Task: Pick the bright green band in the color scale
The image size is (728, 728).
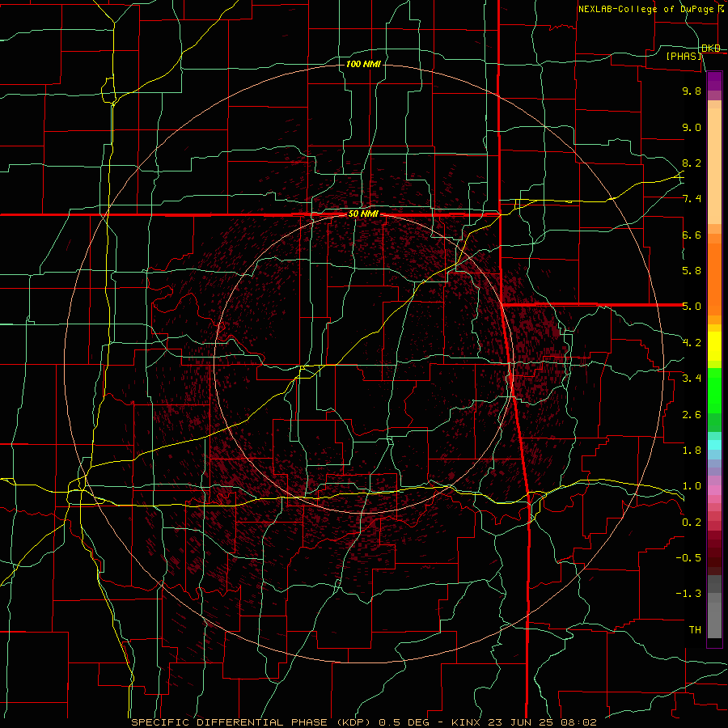Action: (714, 392)
